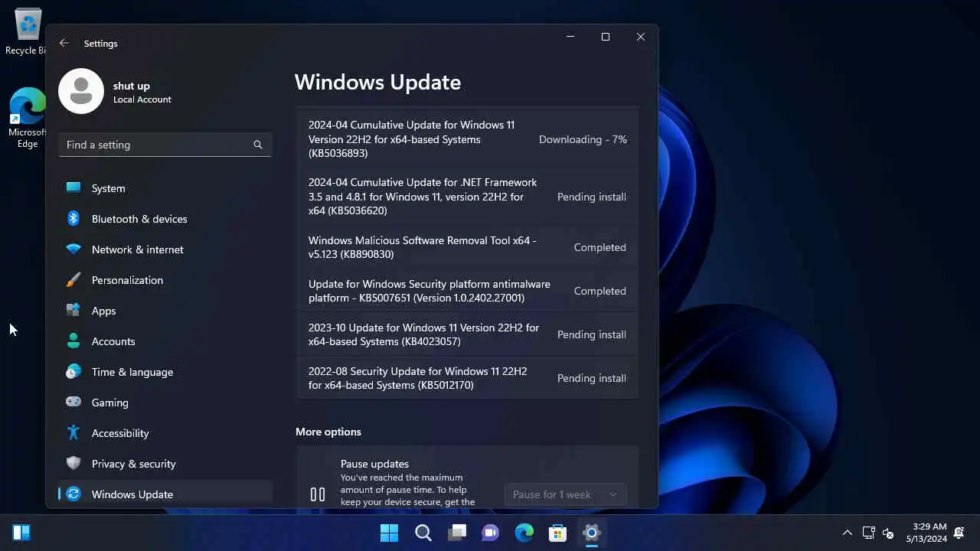
Task: Click the shut up account name
Action: click(x=132, y=86)
